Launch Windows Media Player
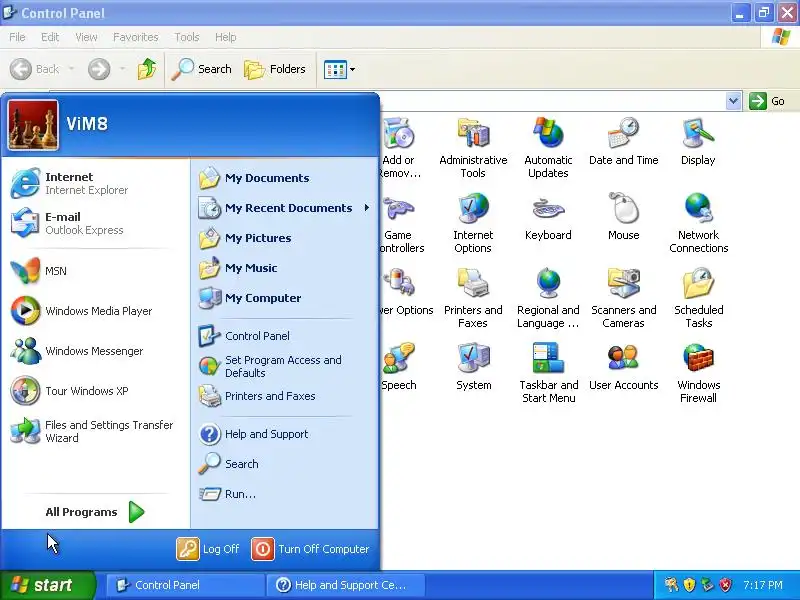The image size is (800, 600). pos(94,311)
